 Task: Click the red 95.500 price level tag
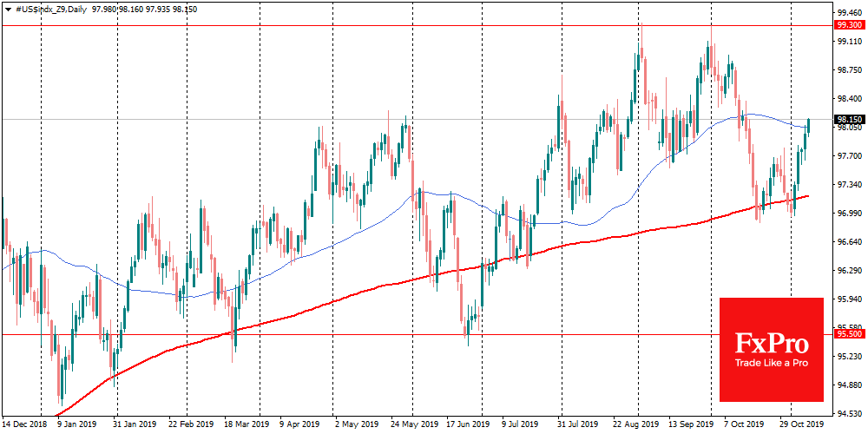849,334
